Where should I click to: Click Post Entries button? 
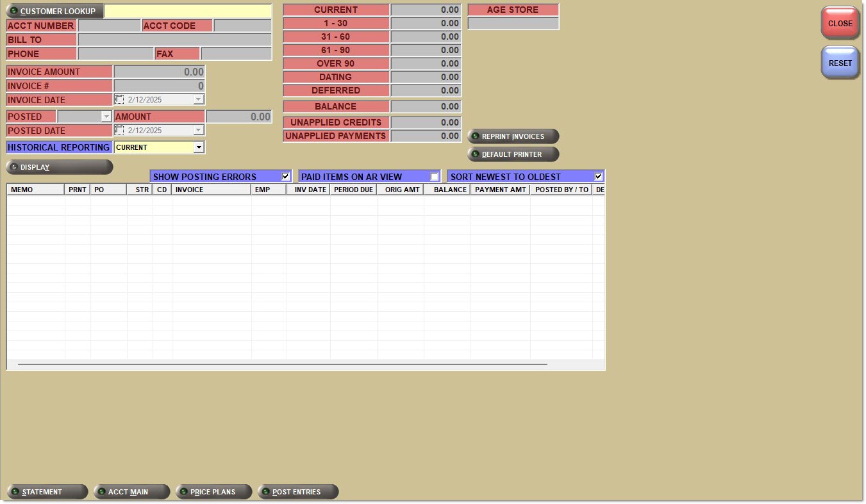pyautogui.click(x=298, y=492)
